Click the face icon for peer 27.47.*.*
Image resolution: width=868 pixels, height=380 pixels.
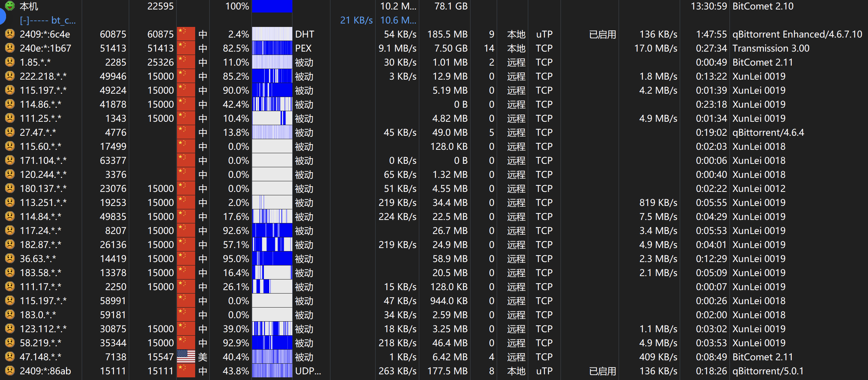coord(9,132)
